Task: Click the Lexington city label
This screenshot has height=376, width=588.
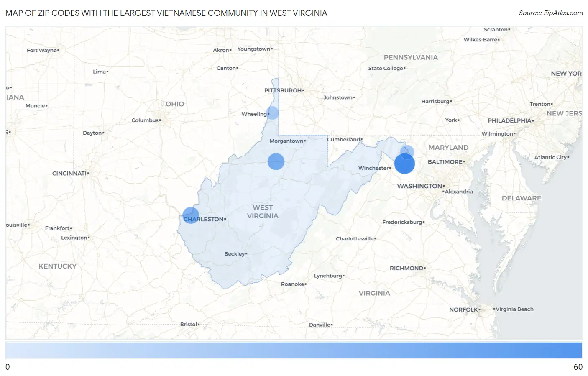Action: tap(74, 238)
